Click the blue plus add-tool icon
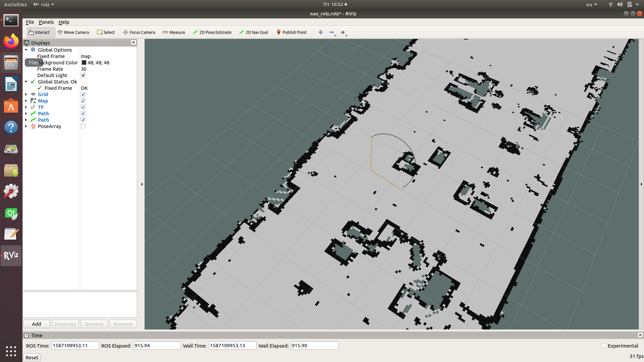The image size is (644, 362). [321, 32]
